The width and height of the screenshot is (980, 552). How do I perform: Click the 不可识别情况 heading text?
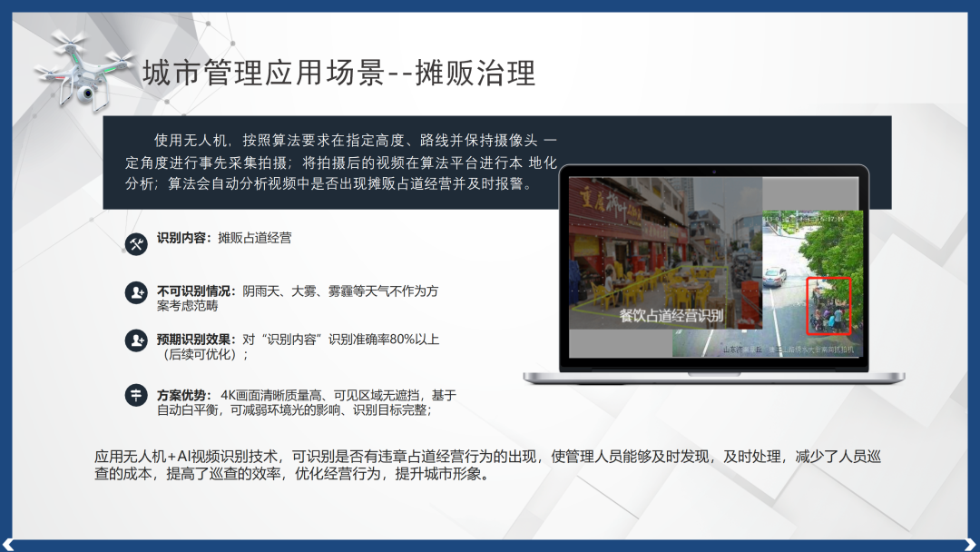(x=197, y=291)
